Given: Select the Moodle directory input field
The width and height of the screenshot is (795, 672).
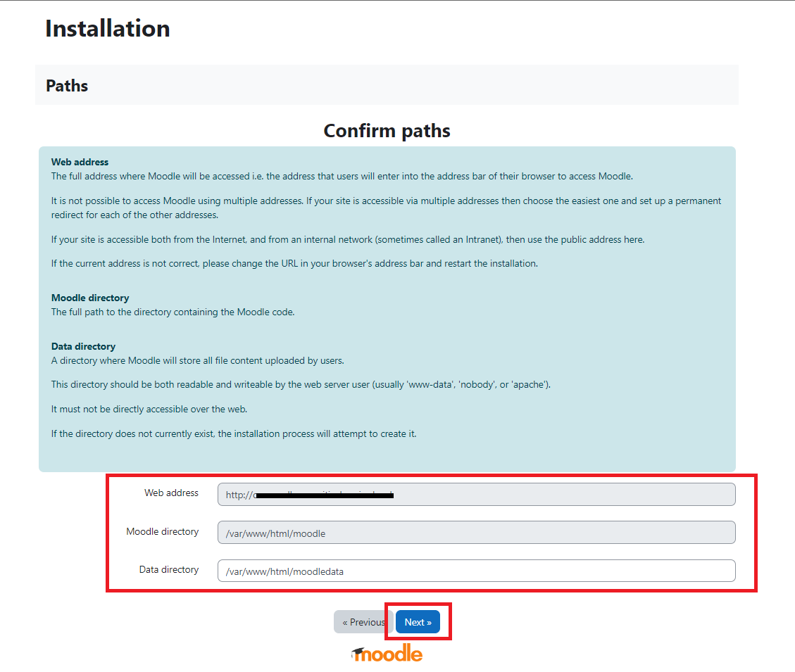Looking at the screenshot, I should pos(476,533).
